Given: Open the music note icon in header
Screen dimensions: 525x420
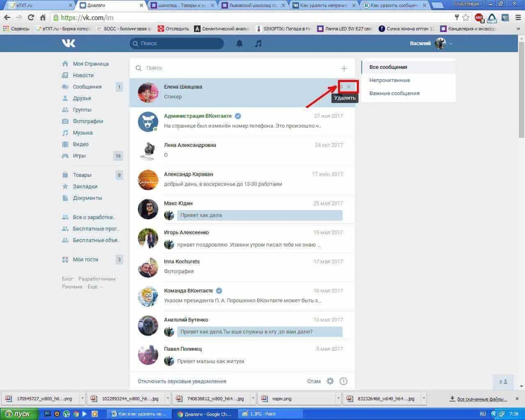Looking at the screenshot, I should pyautogui.click(x=258, y=43).
